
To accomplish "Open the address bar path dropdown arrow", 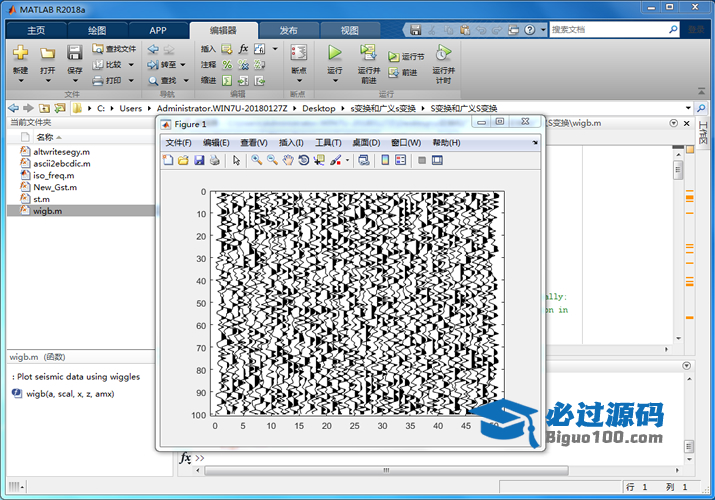I will (688, 108).
